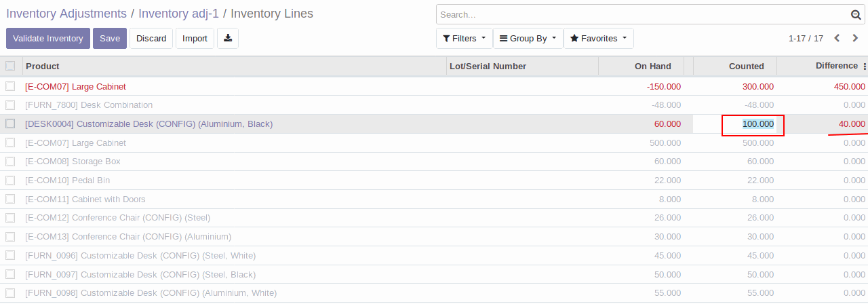Expand the Filters dropdown
The width and height of the screenshot is (868, 304).
click(464, 39)
